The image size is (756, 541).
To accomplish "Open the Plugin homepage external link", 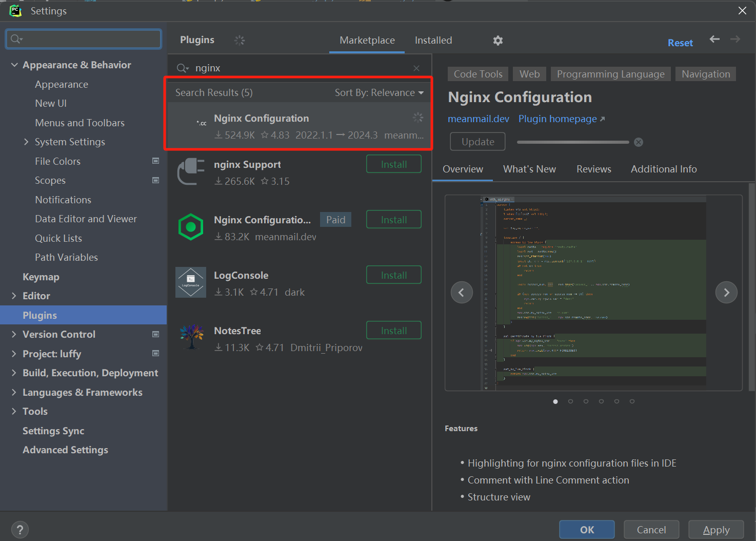I will tap(562, 119).
